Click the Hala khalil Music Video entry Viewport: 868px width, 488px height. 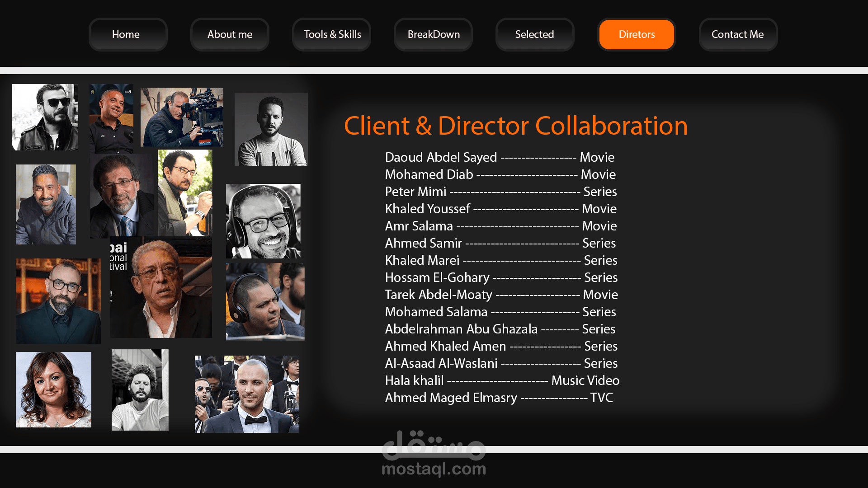502,380
